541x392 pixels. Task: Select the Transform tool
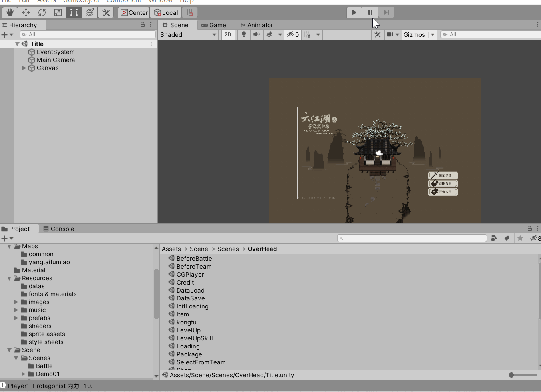click(90, 12)
